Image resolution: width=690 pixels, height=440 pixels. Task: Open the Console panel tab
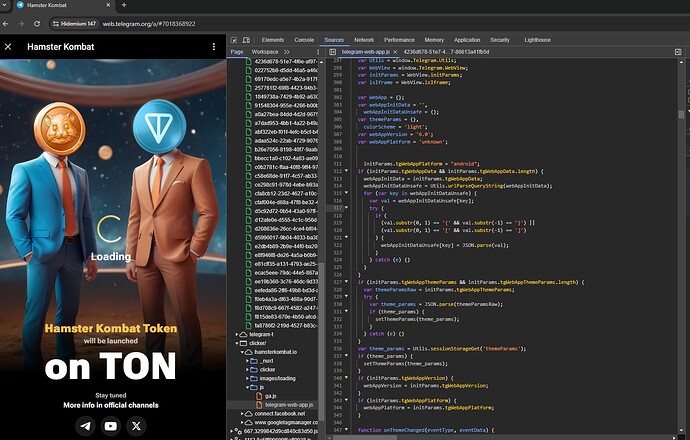point(304,40)
